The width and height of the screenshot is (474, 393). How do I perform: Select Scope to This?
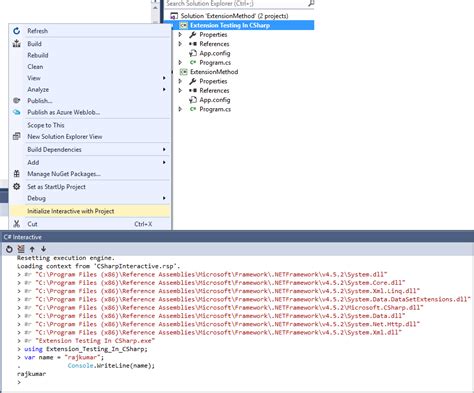click(90, 125)
